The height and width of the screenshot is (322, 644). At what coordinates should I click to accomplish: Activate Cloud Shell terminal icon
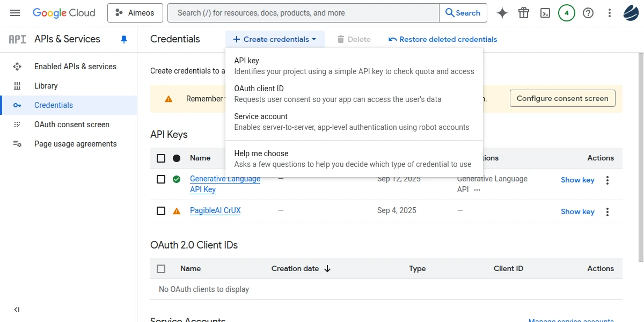tap(545, 13)
